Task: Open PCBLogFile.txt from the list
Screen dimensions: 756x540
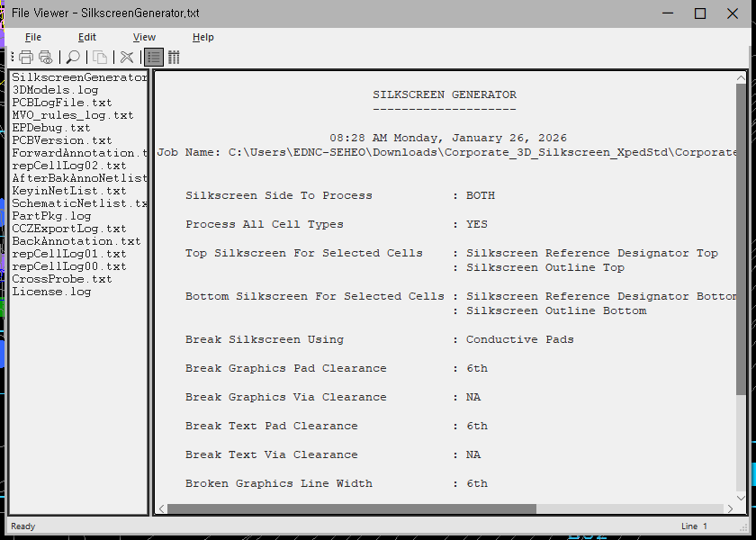Action: click(x=61, y=103)
